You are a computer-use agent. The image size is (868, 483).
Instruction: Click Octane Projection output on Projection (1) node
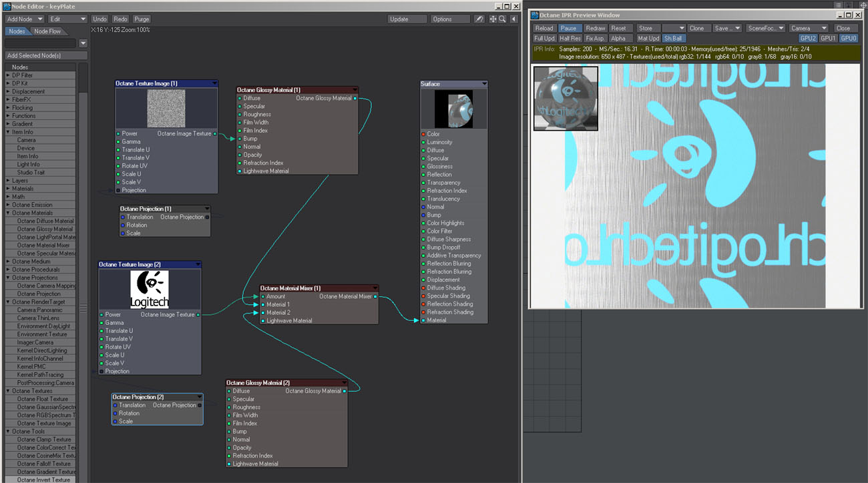click(207, 217)
